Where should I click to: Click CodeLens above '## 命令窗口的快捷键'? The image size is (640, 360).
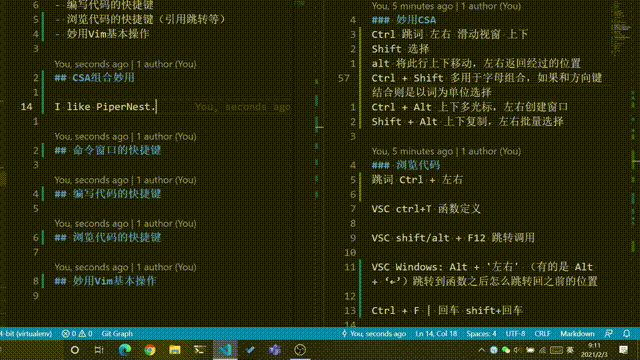click(x=125, y=136)
